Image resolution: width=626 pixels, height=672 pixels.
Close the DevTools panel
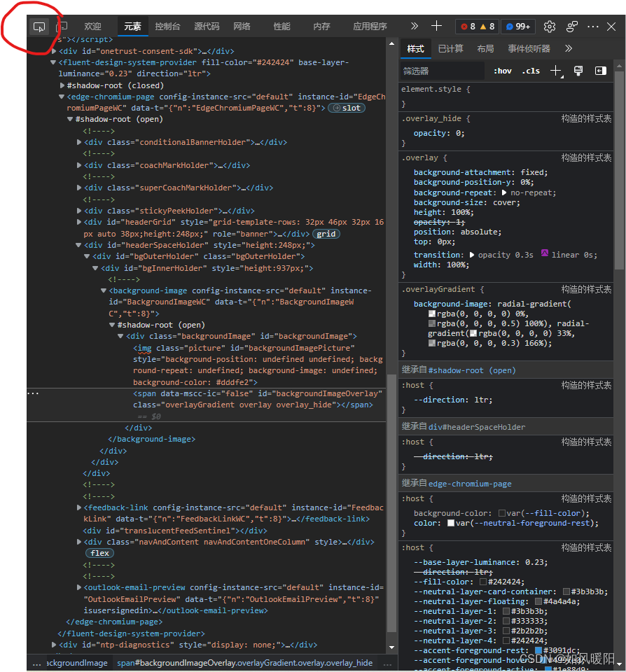coord(611,27)
